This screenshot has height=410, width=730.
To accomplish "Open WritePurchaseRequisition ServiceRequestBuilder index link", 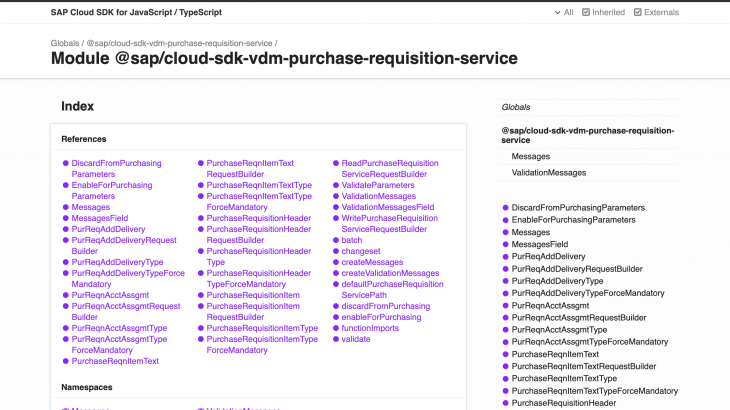I will pos(389,224).
